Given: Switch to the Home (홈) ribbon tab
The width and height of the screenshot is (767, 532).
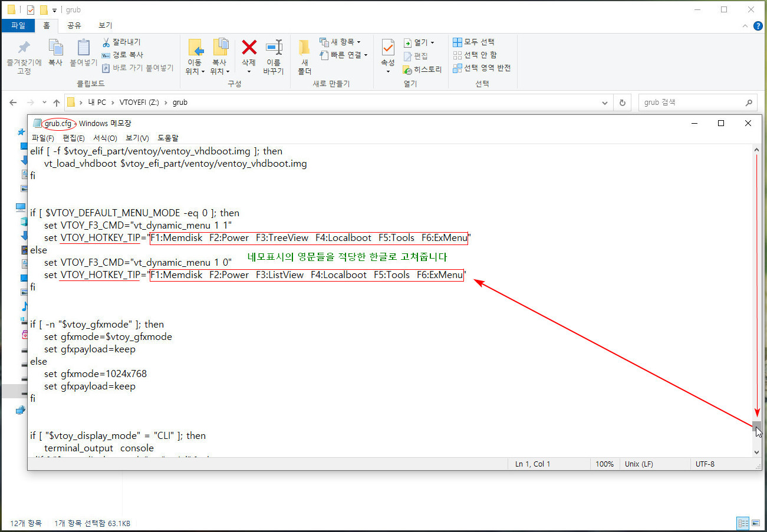Looking at the screenshot, I should click(x=47, y=25).
